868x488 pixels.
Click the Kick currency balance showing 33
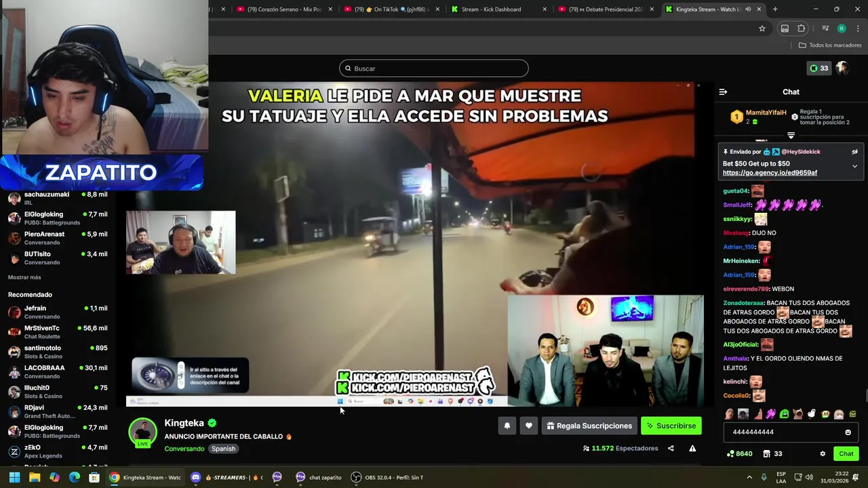(x=818, y=68)
